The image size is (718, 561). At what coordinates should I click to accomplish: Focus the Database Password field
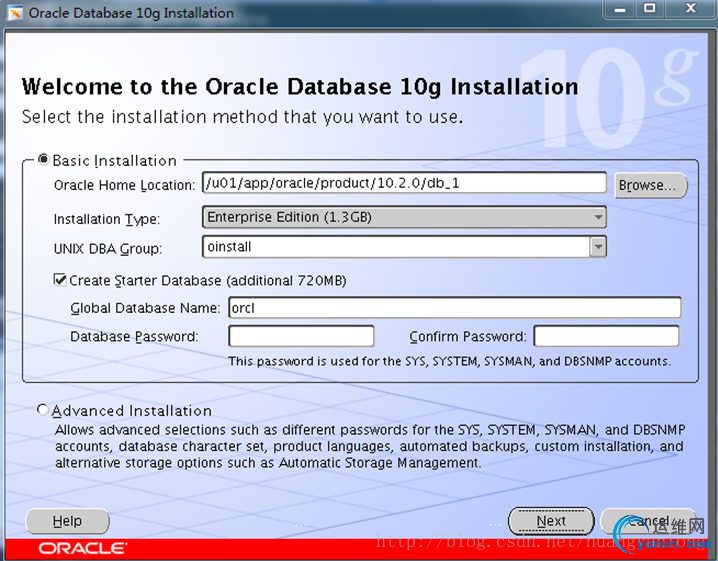point(301,337)
